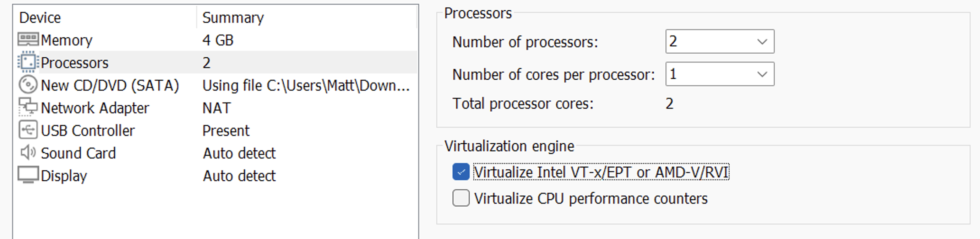The image size is (980, 239).
Task: Select the USB Controller row label
Action: (88, 131)
